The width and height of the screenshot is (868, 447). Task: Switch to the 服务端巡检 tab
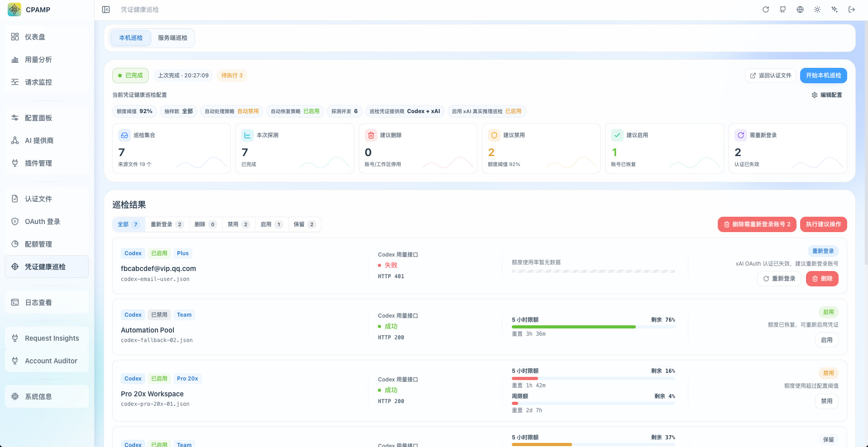coord(172,38)
